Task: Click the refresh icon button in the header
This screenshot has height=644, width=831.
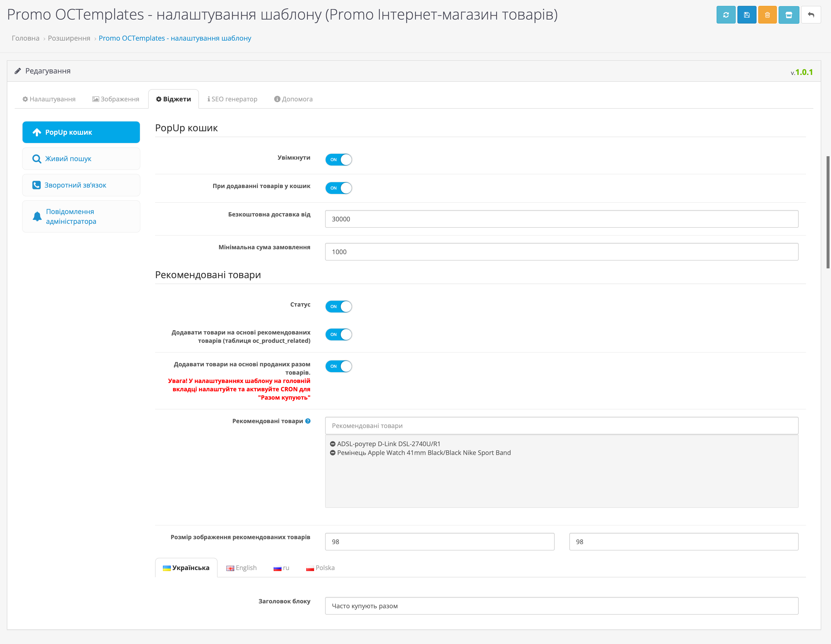Action: (726, 15)
